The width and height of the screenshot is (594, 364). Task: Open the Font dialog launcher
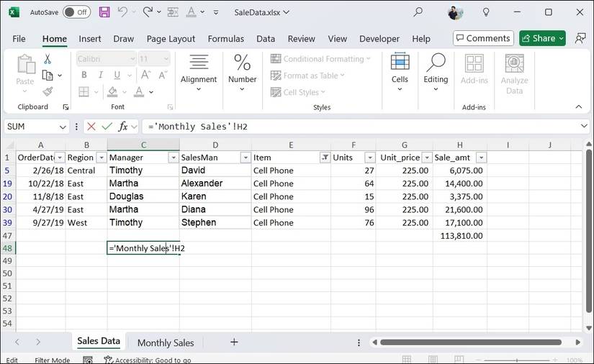[170, 107]
